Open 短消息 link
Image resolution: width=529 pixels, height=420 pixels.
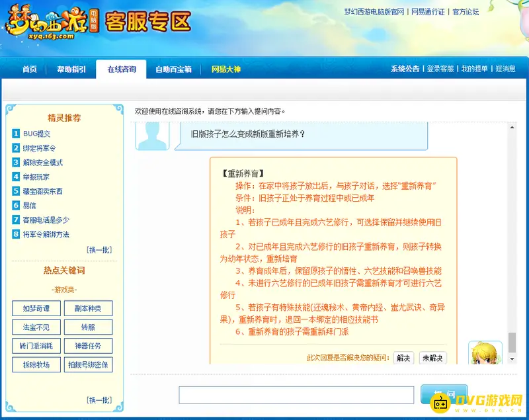[505, 69]
